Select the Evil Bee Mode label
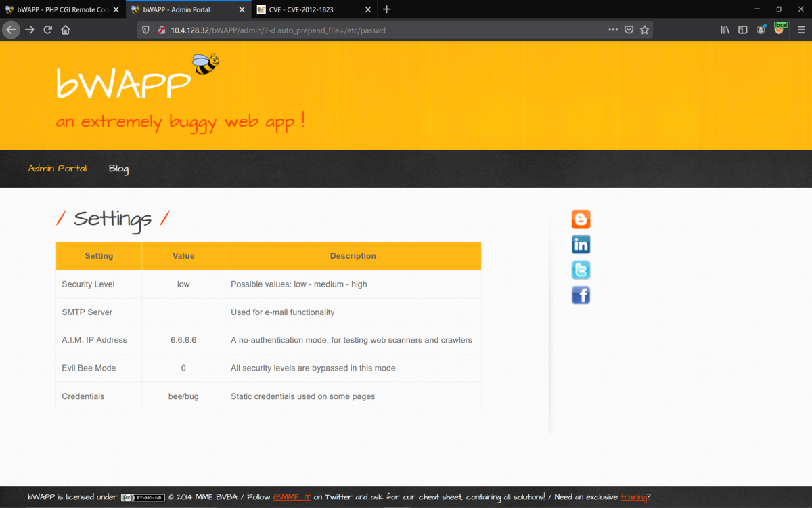Image resolution: width=812 pixels, height=508 pixels. point(89,368)
